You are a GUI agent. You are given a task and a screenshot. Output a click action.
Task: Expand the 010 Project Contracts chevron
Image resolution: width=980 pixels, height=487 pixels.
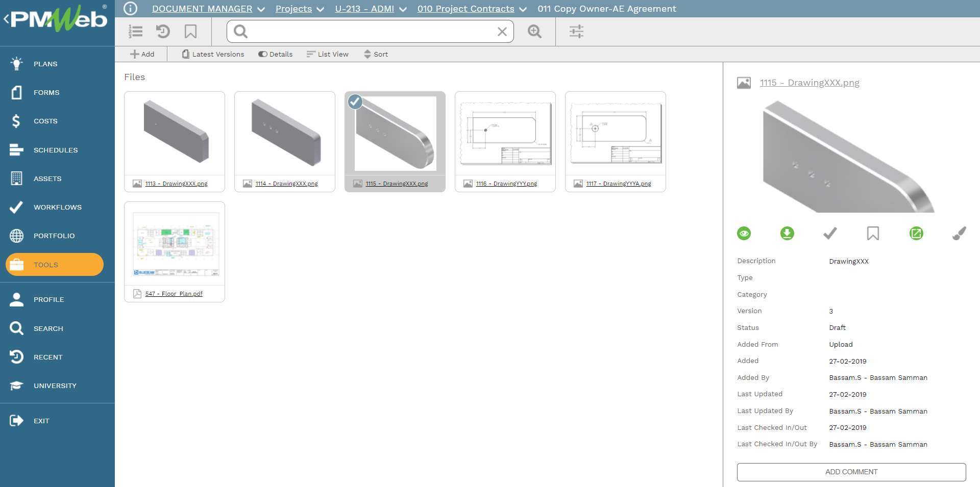point(523,9)
